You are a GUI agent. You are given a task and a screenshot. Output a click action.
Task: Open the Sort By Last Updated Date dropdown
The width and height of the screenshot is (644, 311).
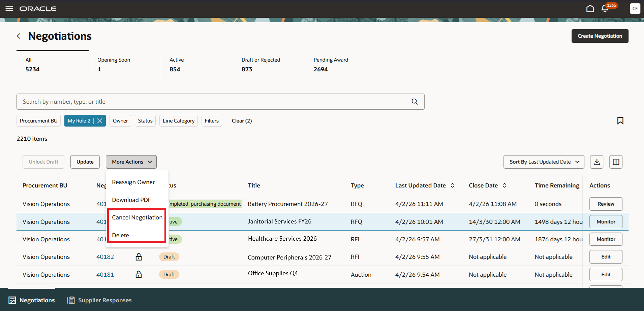tap(544, 162)
